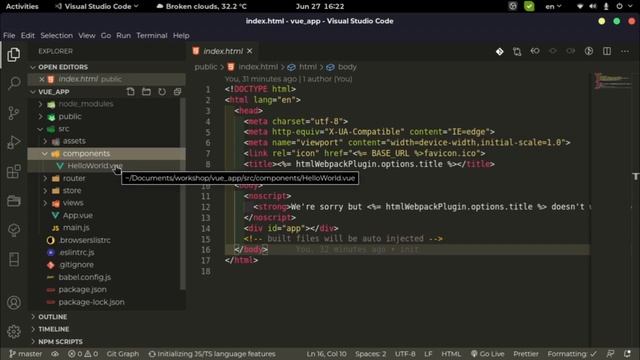Open the en keyboard layout indicator
This screenshot has height=360, width=640.
(553, 7)
